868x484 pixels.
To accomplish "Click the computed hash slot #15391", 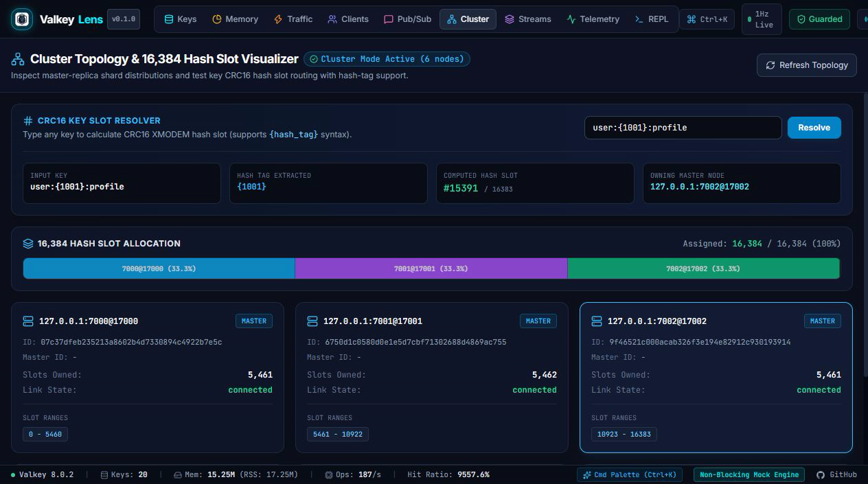I will pos(461,187).
